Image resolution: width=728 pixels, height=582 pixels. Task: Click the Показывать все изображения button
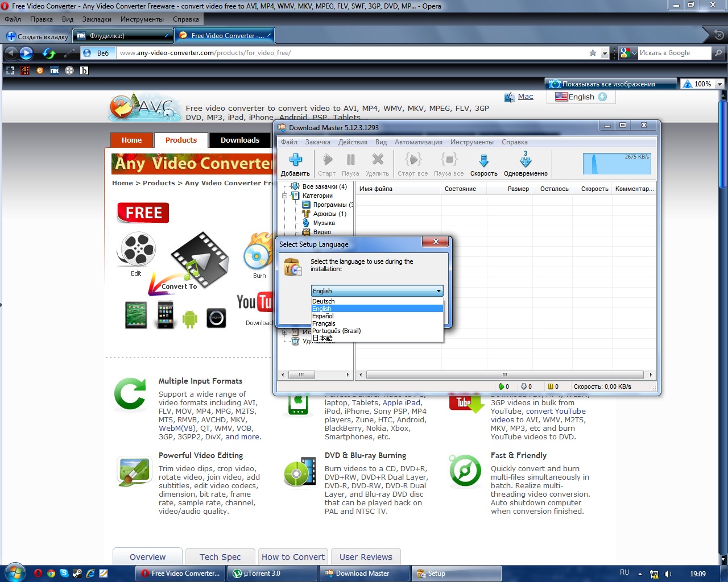[x=611, y=84]
